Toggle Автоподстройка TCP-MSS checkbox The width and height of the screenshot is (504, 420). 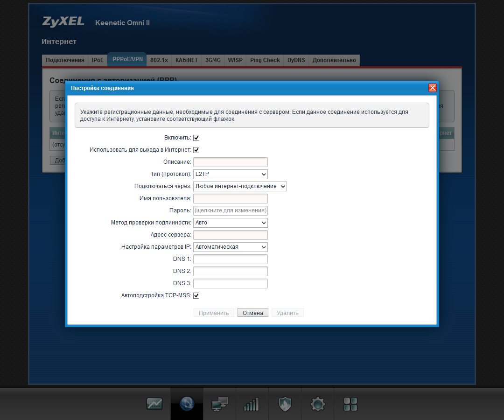(196, 296)
